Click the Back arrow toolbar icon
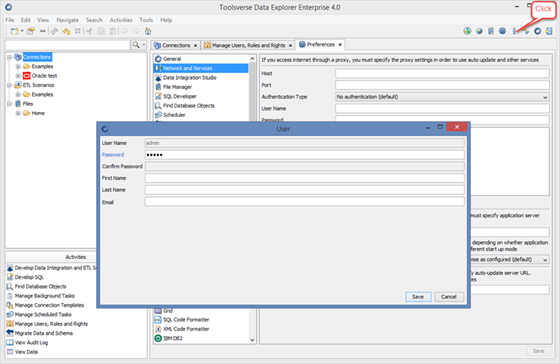Viewport: 560px width, 364px height. pos(124,31)
